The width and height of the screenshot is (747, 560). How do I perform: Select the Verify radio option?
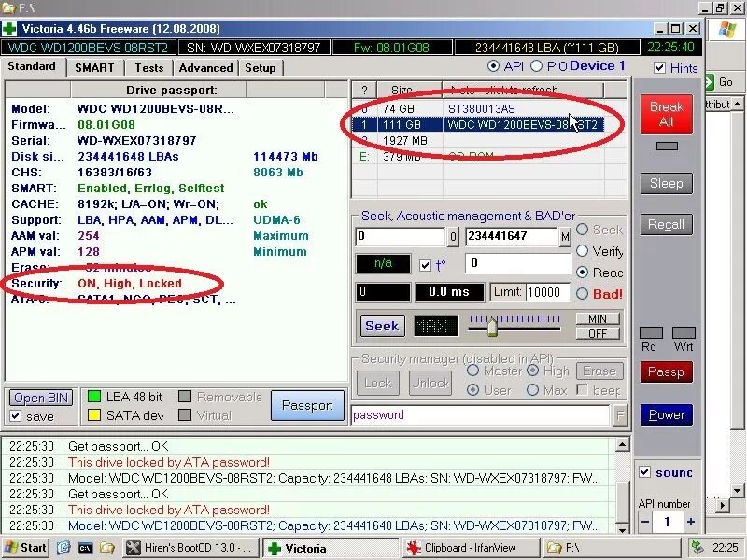pos(582,250)
